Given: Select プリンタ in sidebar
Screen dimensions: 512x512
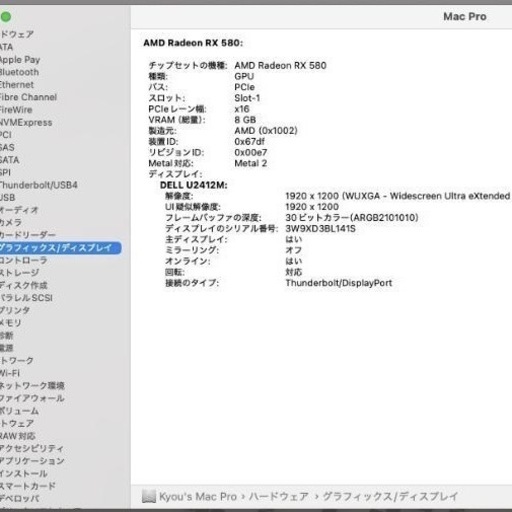Looking at the screenshot, I should click(x=15, y=310).
